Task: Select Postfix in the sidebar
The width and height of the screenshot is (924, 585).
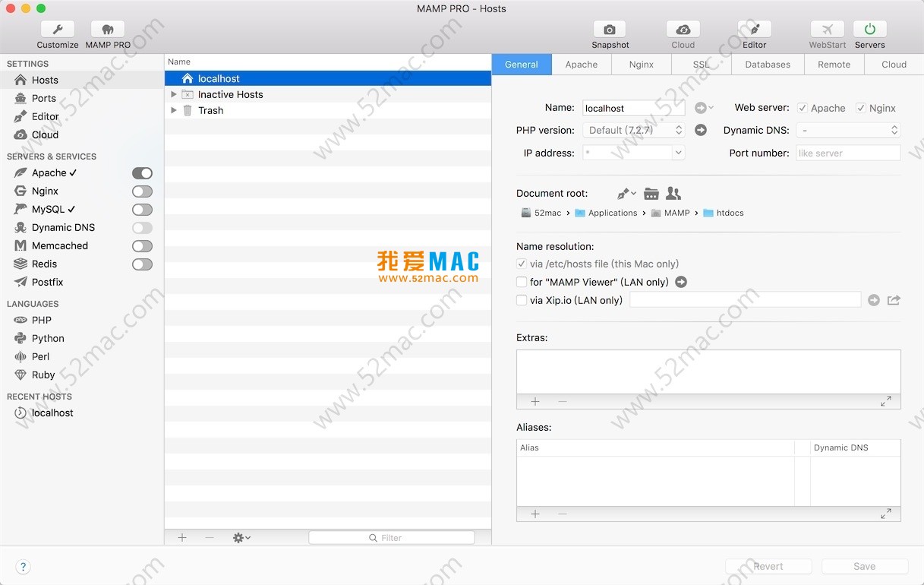Action: 47,282
